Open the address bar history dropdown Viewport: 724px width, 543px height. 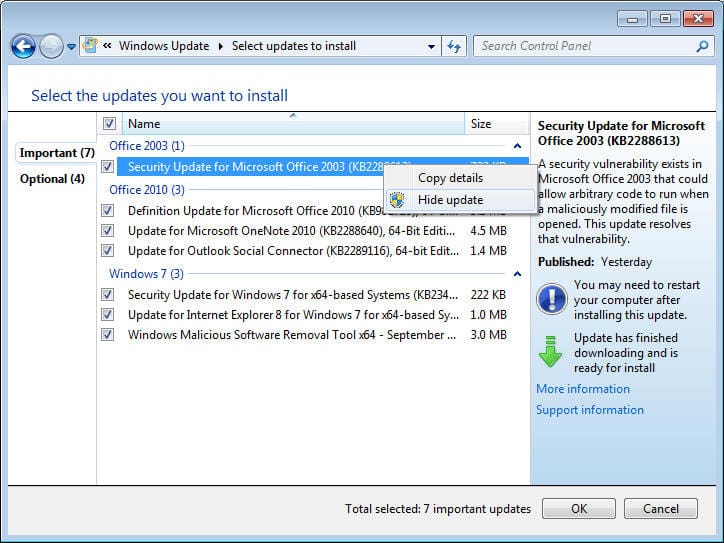pyautogui.click(x=431, y=46)
